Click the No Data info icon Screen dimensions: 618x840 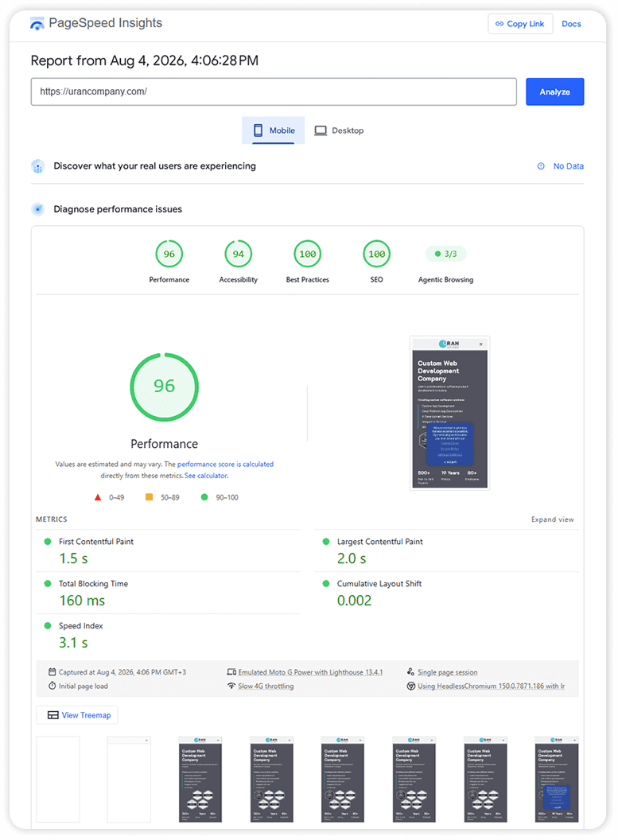pos(541,166)
